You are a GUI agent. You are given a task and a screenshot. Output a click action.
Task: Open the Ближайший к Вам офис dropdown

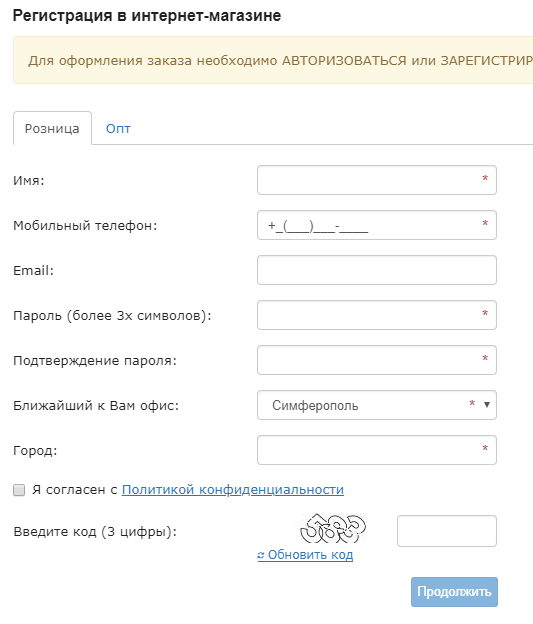pos(377,405)
